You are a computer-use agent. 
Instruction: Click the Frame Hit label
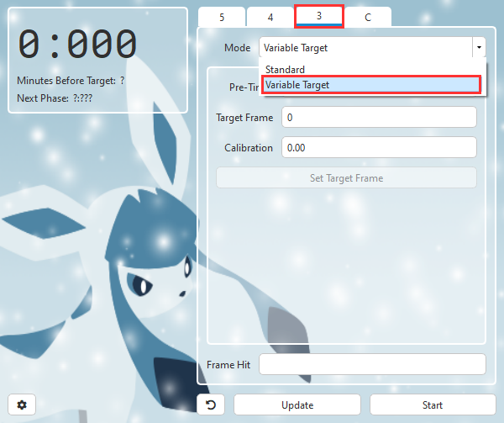coord(228,364)
